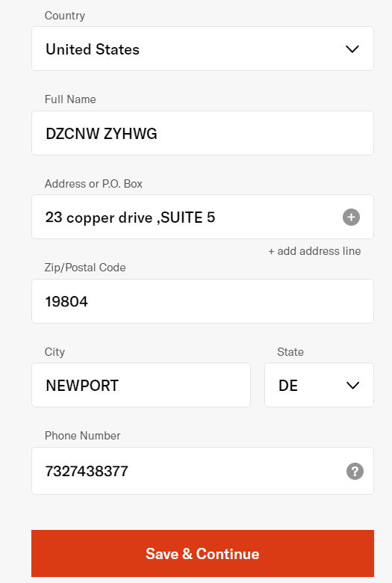The height and width of the screenshot is (583, 392).
Task: Open the State dropdown showing DE
Action: coord(319,385)
